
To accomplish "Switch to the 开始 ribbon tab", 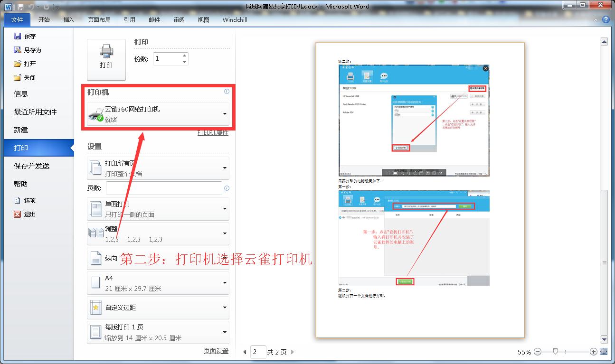I will [44, 20].
